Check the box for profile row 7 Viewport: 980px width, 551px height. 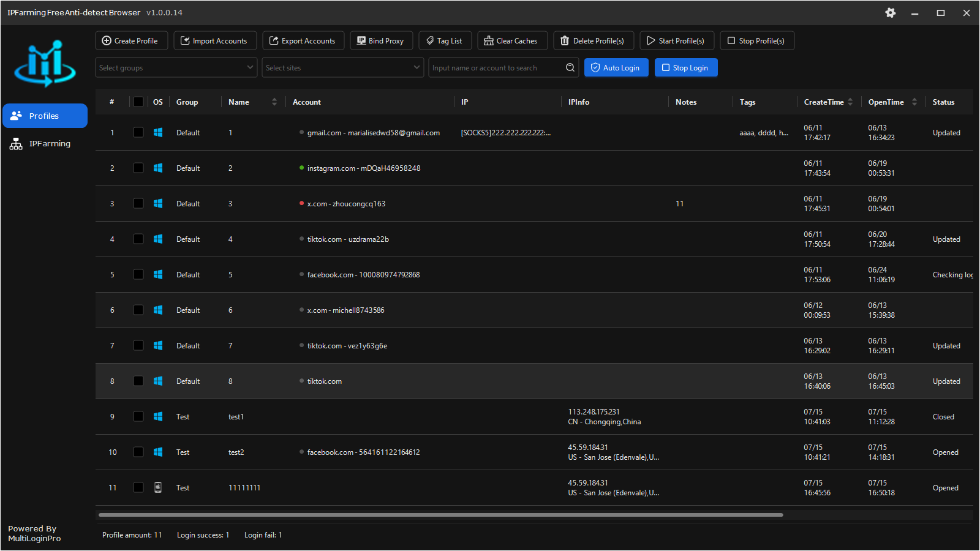(x=138, y=345)
